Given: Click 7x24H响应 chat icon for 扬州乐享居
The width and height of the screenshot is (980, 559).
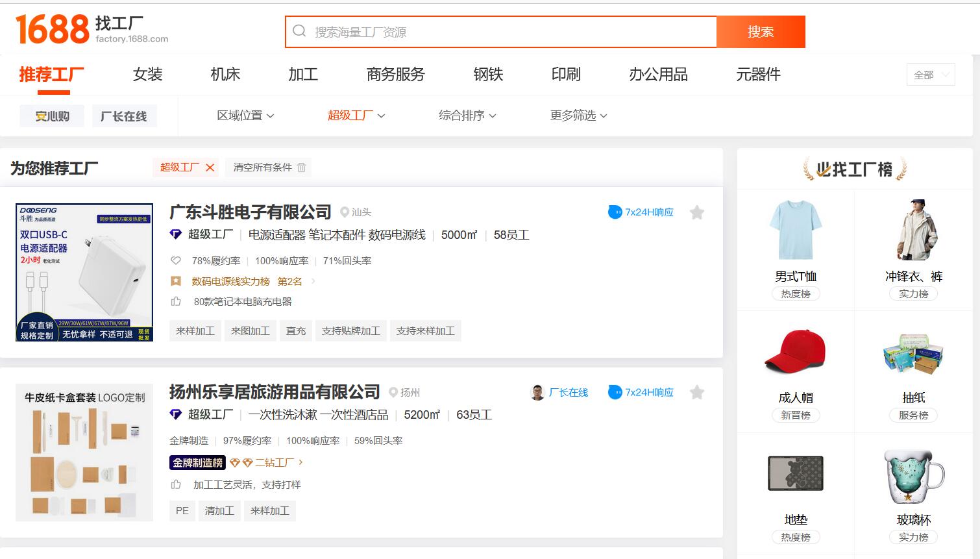Looking at the screenshot, I should 615,392.
